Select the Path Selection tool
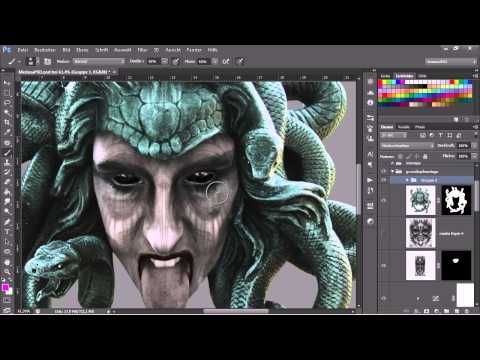This screenshot has width=480, height=360. tap(7, 242)
